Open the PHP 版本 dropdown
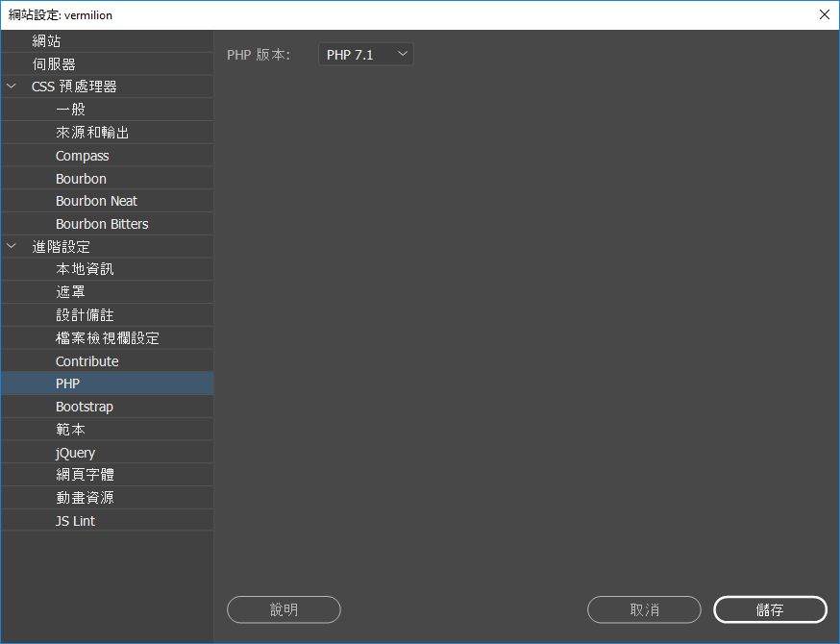 [365, 54]
